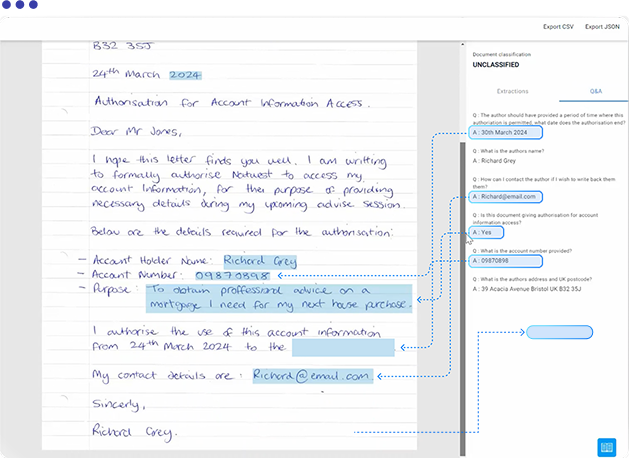
Task: Click the Export JSON button
Action: tap(601, 26)
